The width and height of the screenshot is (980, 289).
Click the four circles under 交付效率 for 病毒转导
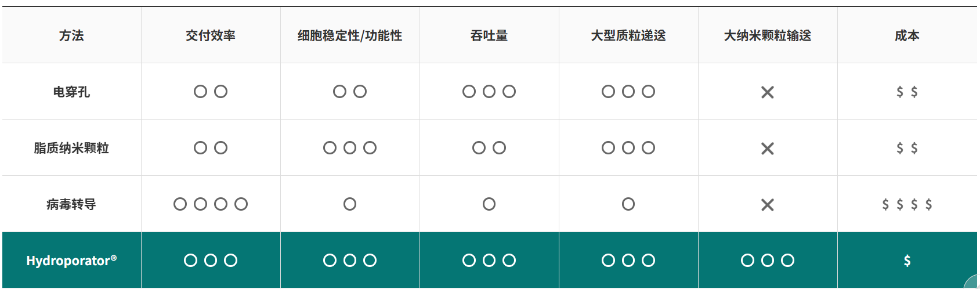pyautogui.click(x=211, y=204)
